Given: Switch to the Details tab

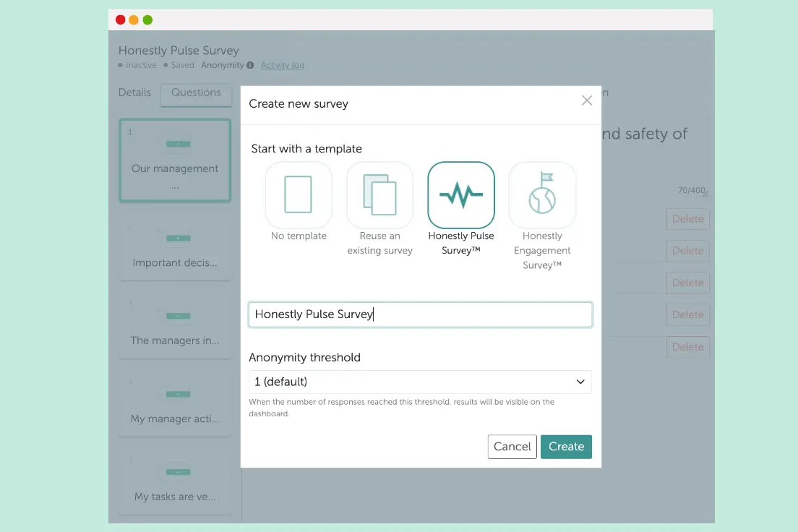Looking at the screenshot, I should click(135, 93).
